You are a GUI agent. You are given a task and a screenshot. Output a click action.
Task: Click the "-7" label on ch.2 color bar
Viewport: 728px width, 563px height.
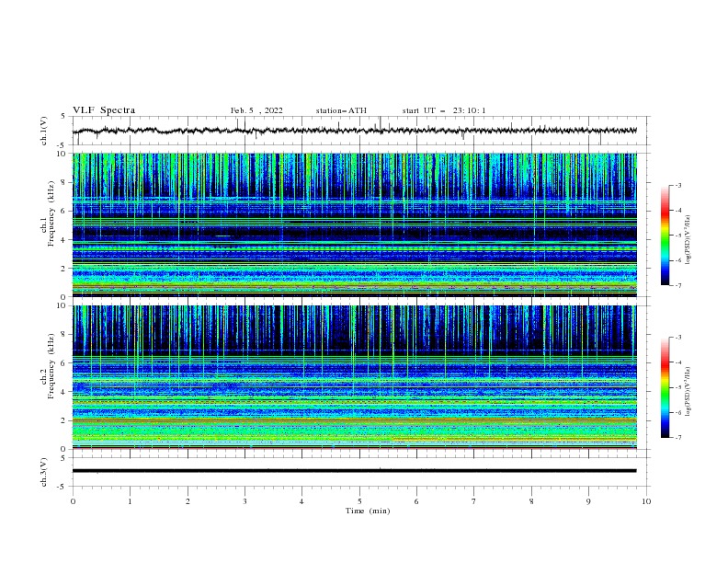tap(677, 438)
